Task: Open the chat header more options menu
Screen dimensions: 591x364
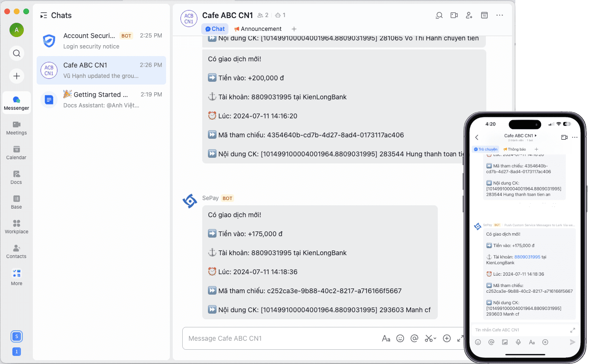Action: pos(500,15)
